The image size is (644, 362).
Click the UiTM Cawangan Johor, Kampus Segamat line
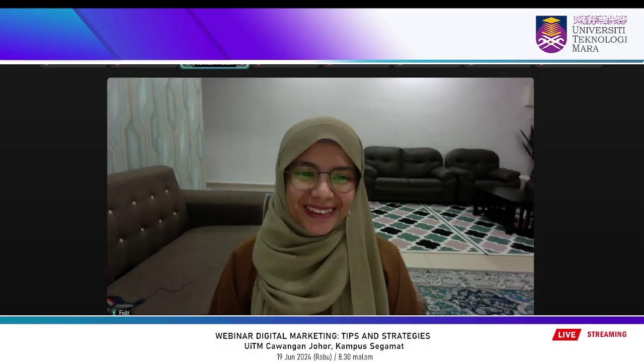coord(324,346)
